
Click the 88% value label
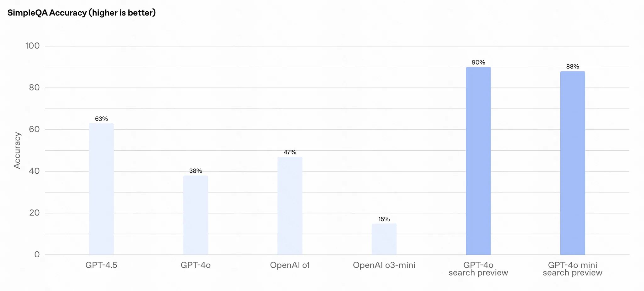click(573, 66)
